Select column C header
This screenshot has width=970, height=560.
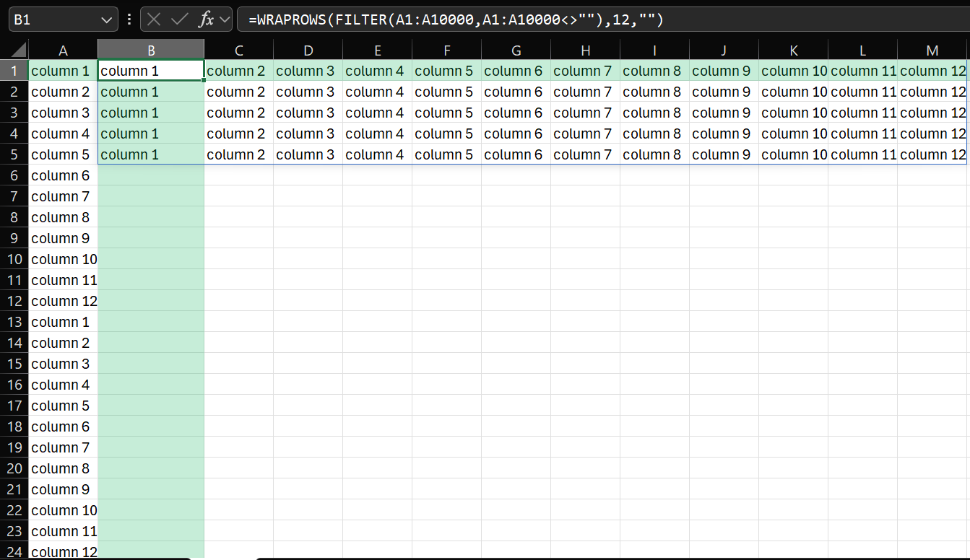click(x=239, y=50)
